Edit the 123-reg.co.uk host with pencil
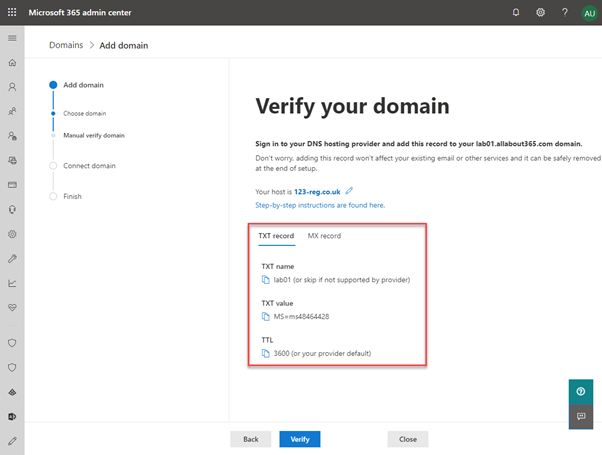Image resolution: width=602 pixels, height=455 pixels. point(349,191)
